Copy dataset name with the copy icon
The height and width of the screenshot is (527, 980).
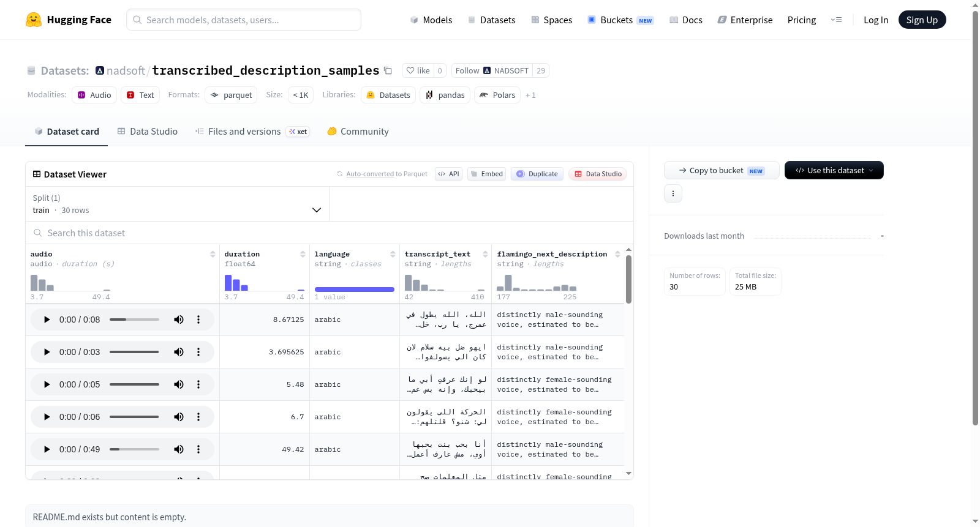[388, 70]
